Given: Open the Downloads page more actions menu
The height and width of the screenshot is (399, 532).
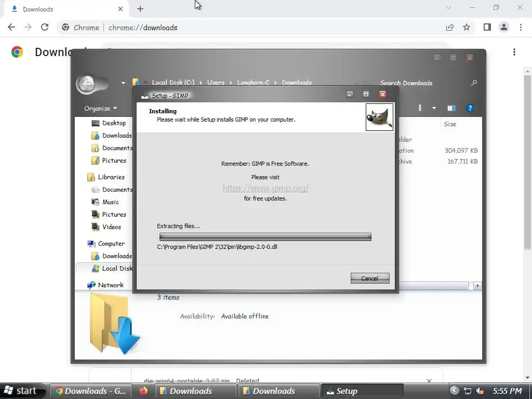Looking at the screenshot, I should click(514, 52).
